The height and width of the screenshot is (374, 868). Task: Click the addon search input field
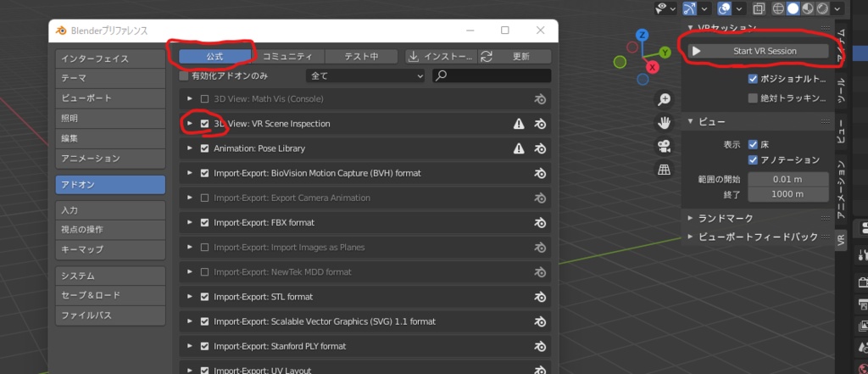pos(492,76)
